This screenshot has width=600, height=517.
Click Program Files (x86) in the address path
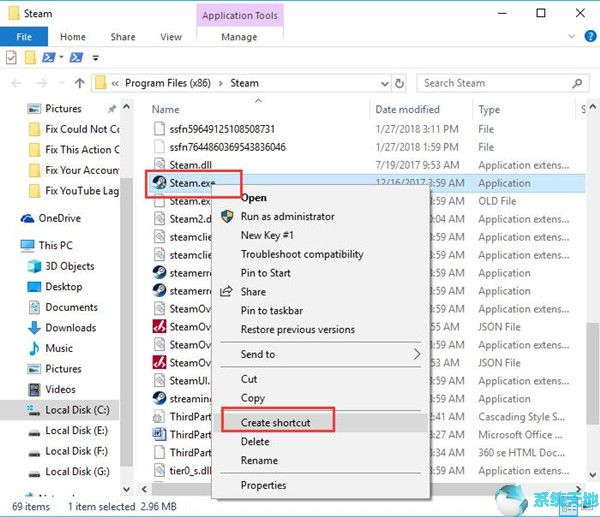[x=168, y=83]
